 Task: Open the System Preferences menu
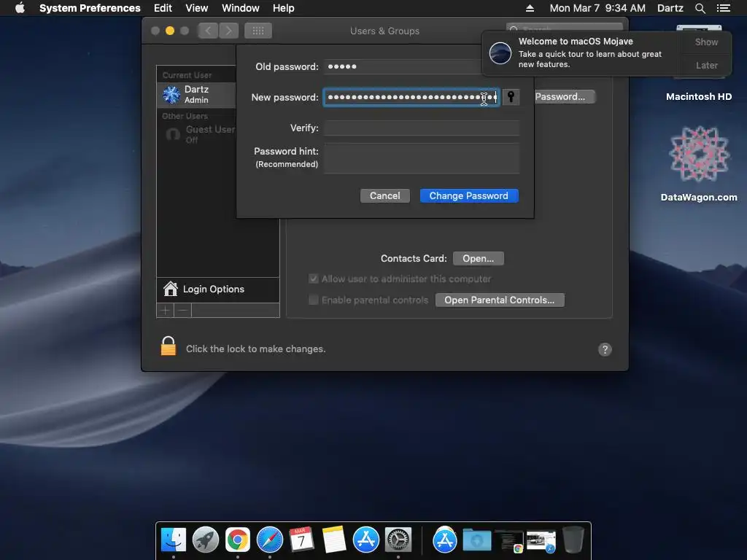click(x=90, y=8)
